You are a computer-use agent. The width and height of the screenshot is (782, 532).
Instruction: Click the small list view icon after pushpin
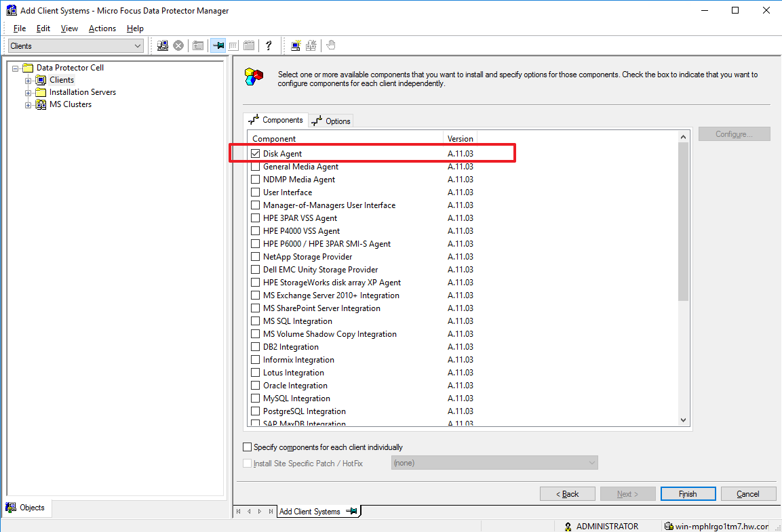233,46
